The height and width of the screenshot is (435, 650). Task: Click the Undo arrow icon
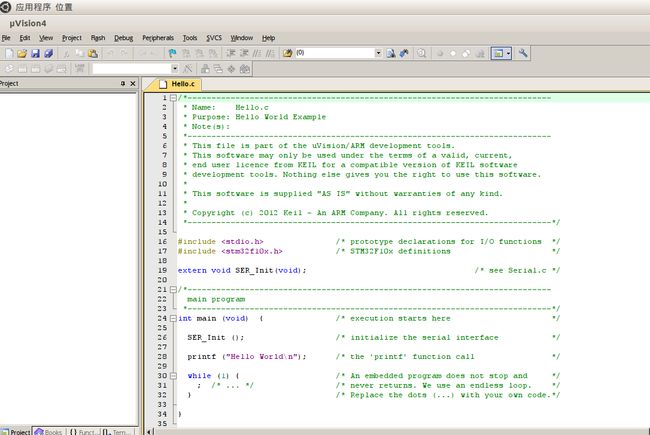[110, 53]
